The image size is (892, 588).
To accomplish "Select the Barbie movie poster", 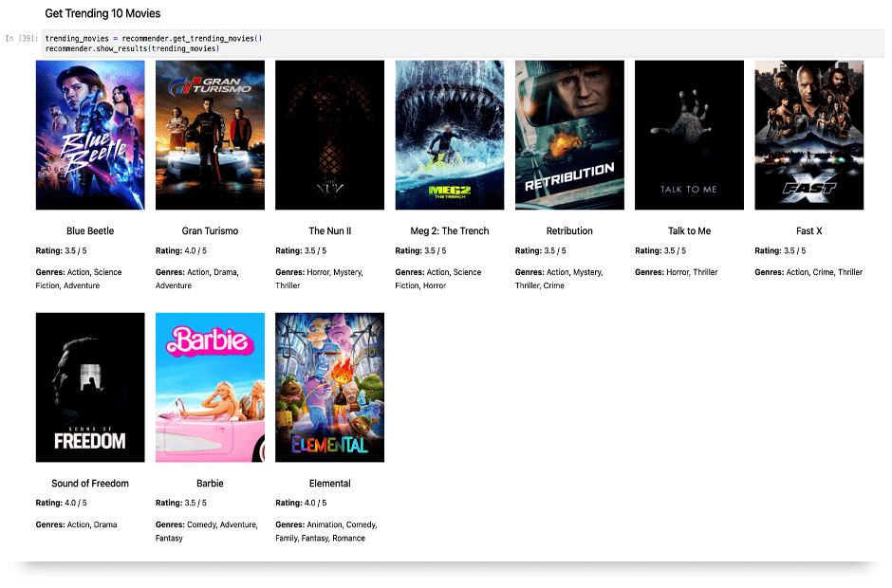I will 210,387.
